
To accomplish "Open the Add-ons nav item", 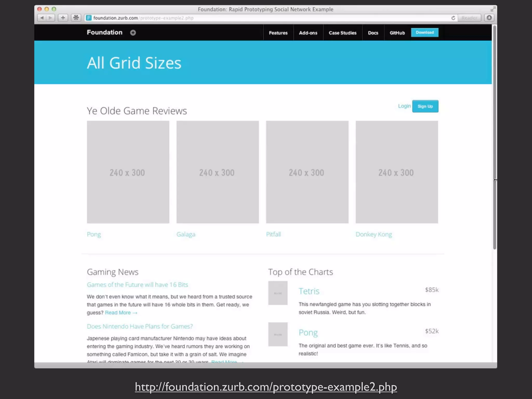I will [308, 33].
